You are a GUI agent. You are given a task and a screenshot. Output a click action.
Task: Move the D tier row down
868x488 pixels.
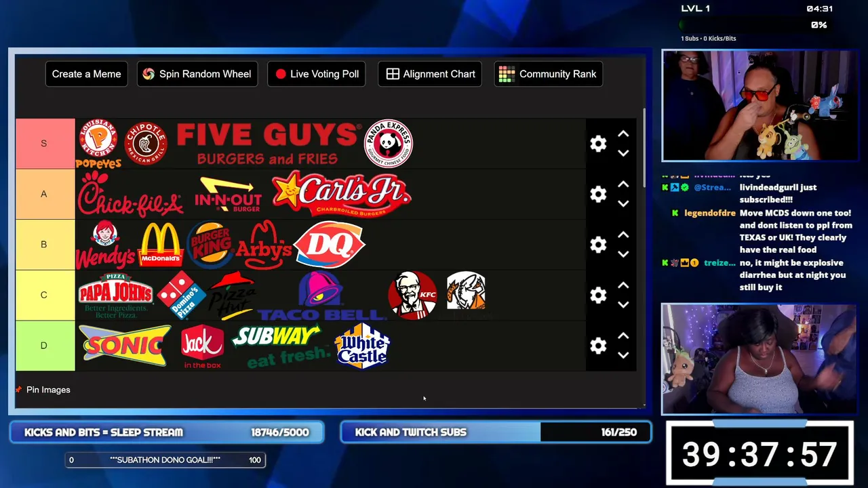tap(623, 355)
